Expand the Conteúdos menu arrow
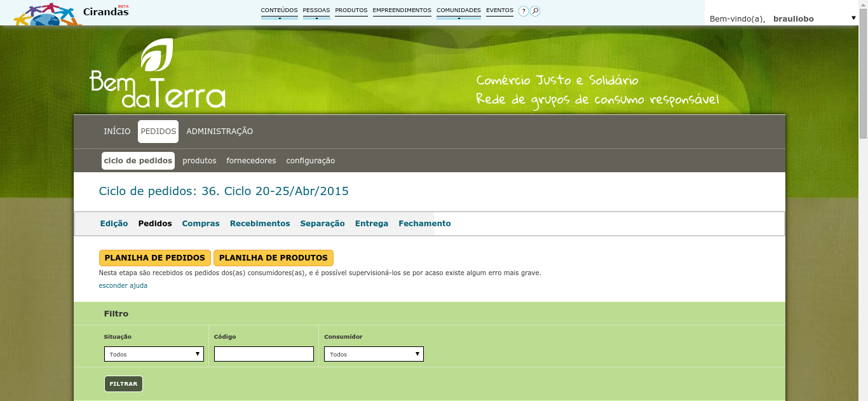 point(279,18)
